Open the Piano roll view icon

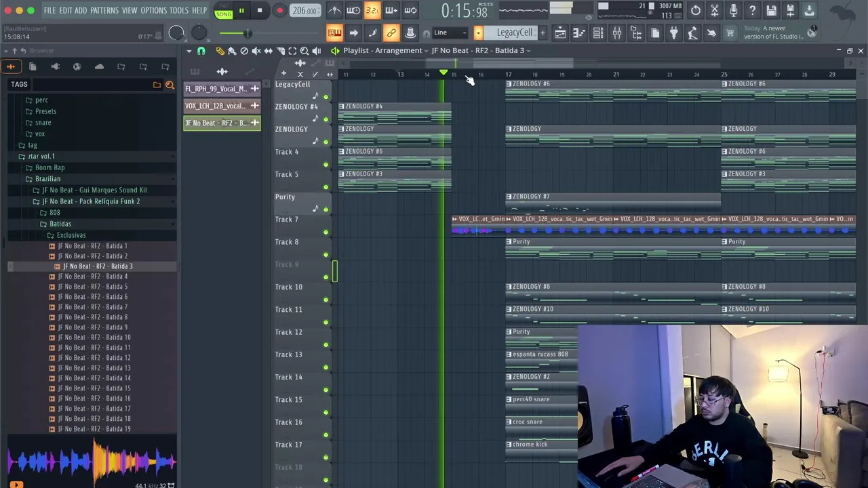579,33
